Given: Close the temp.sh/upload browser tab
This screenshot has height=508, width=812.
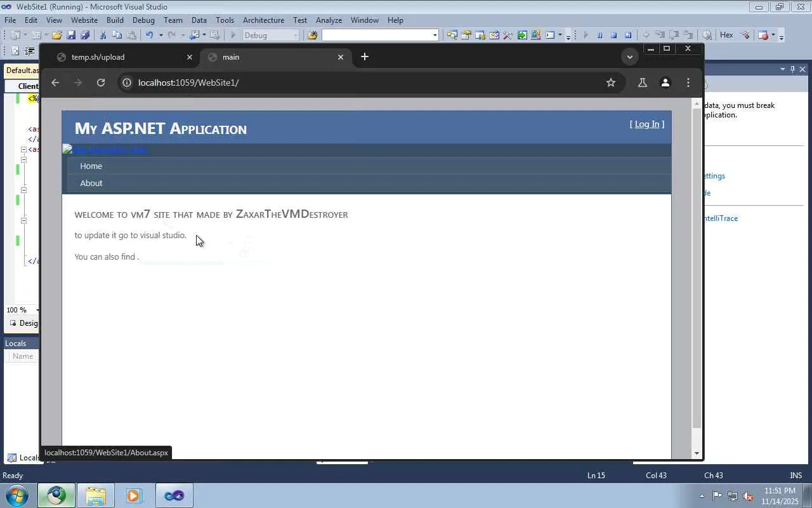Looking at the screenshot, I should click(x=189, y=57).
